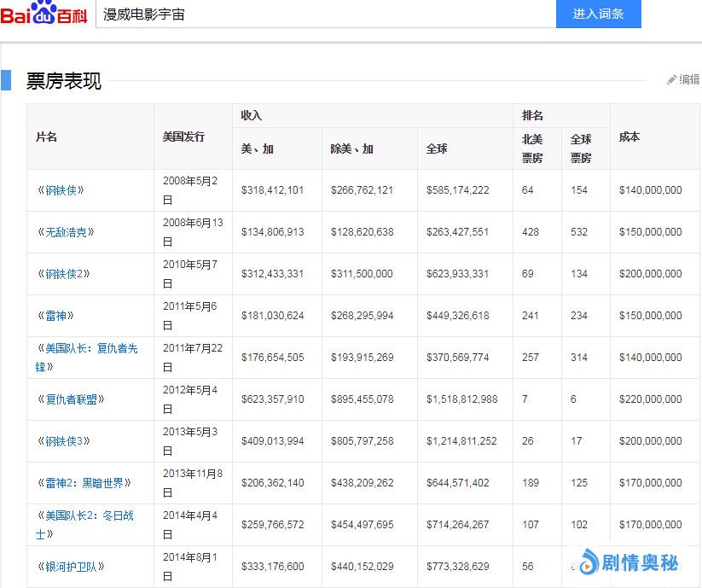The image size is (702, 588).
Task: Click the 片名 column header
Action: 46,137
